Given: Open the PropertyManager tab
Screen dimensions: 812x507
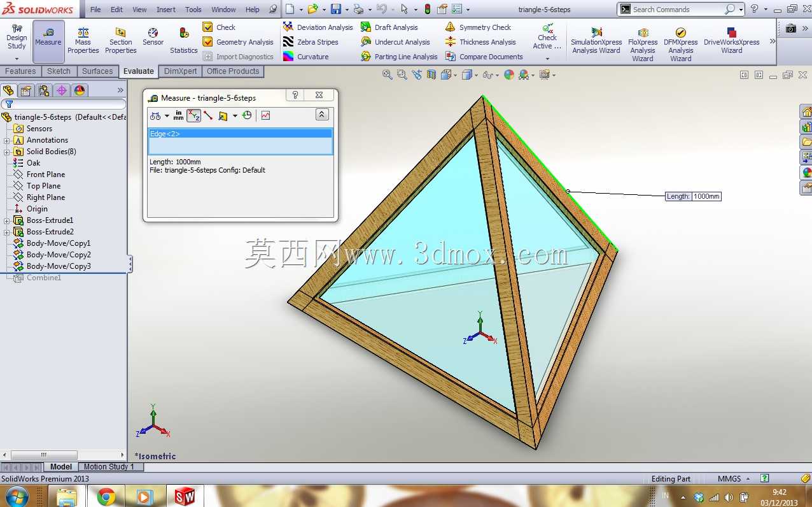Looking at the screenshot, I should click(26, 90).
